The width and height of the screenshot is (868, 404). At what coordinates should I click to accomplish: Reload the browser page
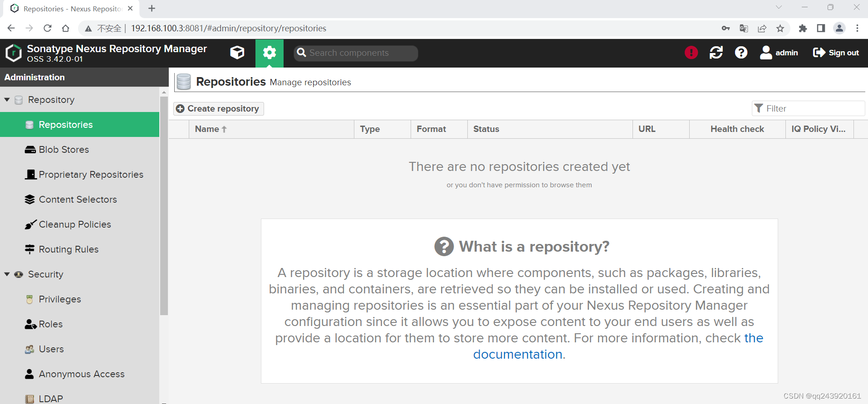coord(48,28)
